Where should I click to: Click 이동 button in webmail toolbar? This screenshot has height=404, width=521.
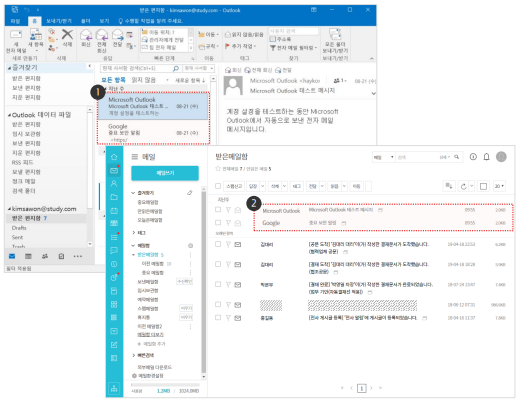356,186
